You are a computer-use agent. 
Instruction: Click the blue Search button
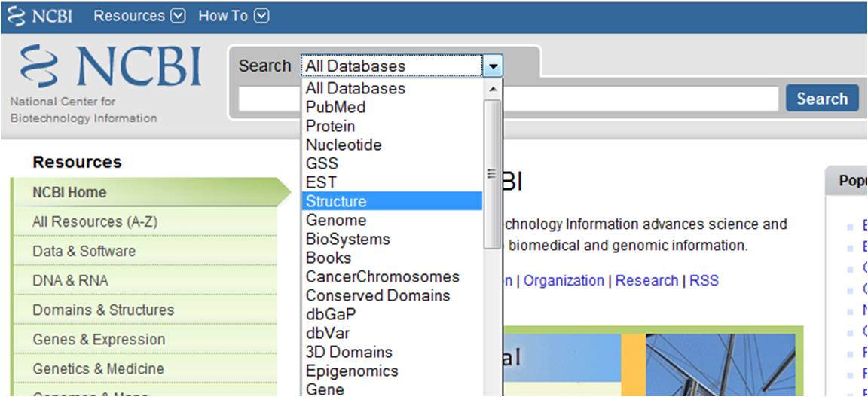(x=822, y=99)
